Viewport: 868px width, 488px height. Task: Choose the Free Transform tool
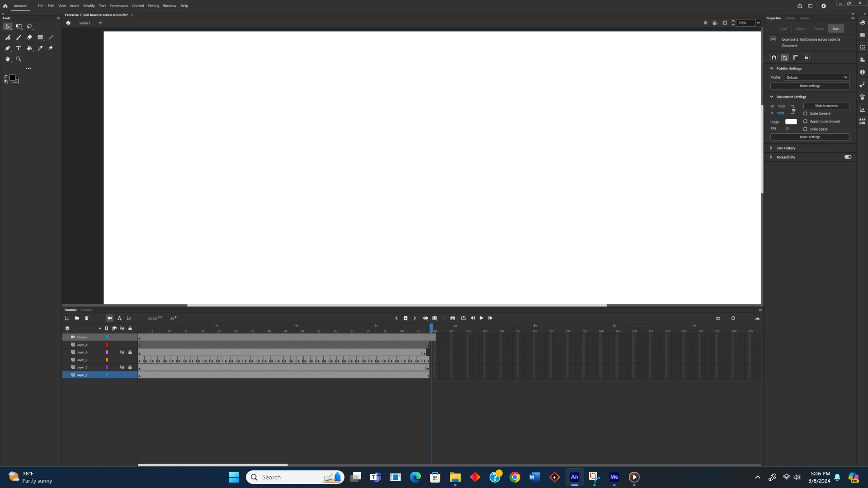tap(19, 27)
